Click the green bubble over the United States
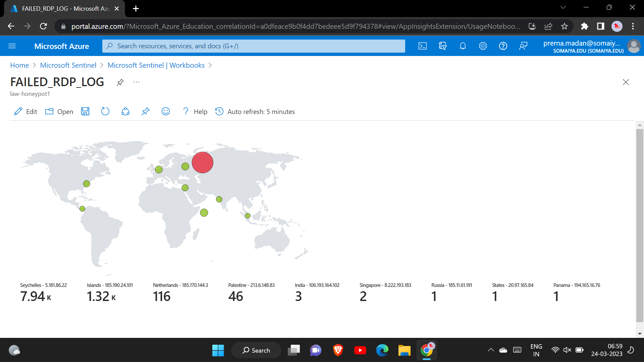The width and height of the screenshot is (644, 362). (x=87, y=184)
